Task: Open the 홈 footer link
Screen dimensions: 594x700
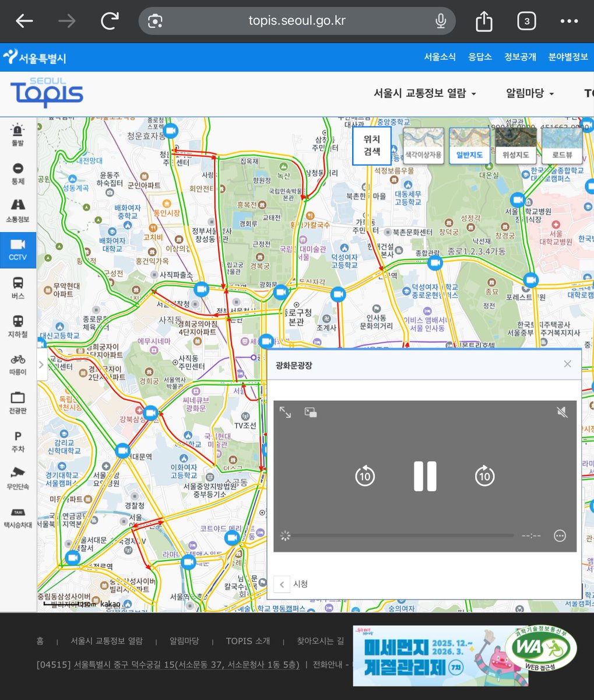Action: point(40,640)
